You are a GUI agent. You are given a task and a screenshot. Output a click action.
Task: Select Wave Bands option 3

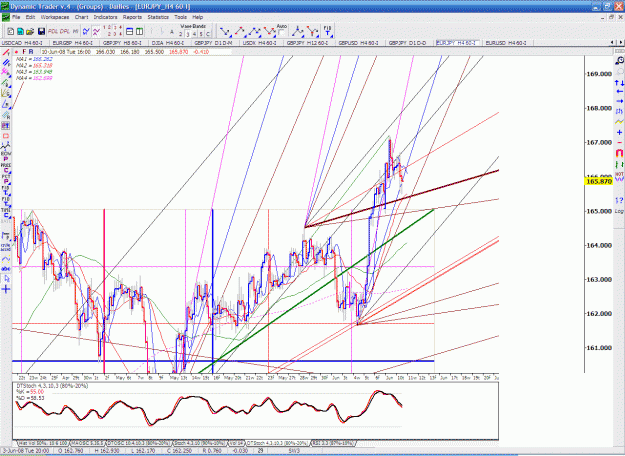point(187,34)
